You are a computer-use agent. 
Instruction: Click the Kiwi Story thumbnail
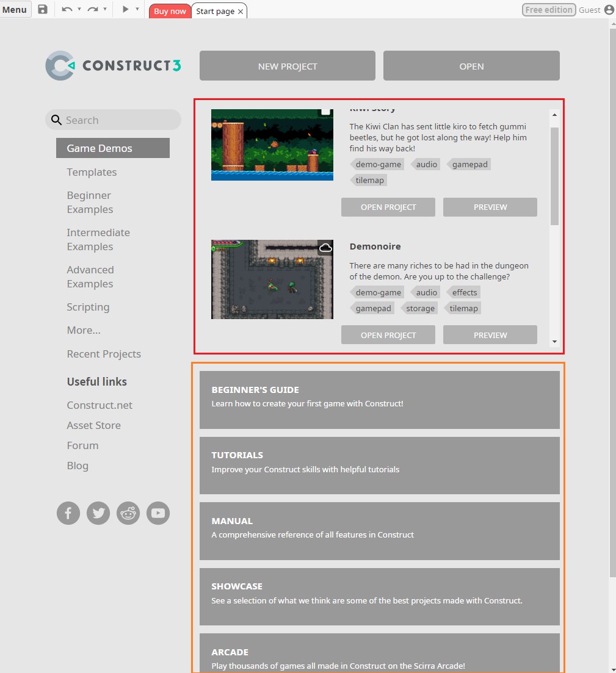click(x=272, y=145)
